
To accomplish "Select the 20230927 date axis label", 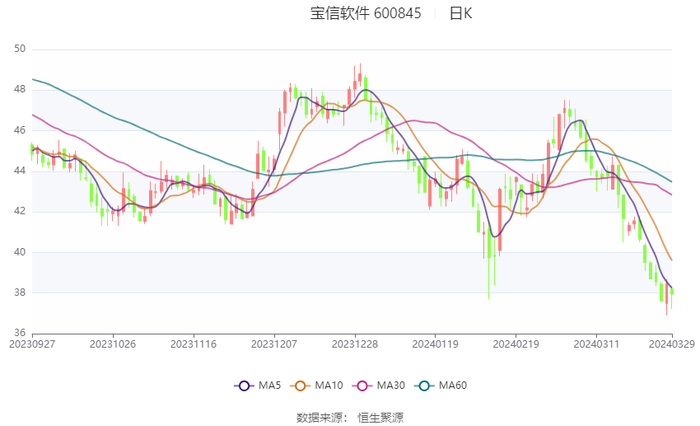I will (x=32, y=345).
